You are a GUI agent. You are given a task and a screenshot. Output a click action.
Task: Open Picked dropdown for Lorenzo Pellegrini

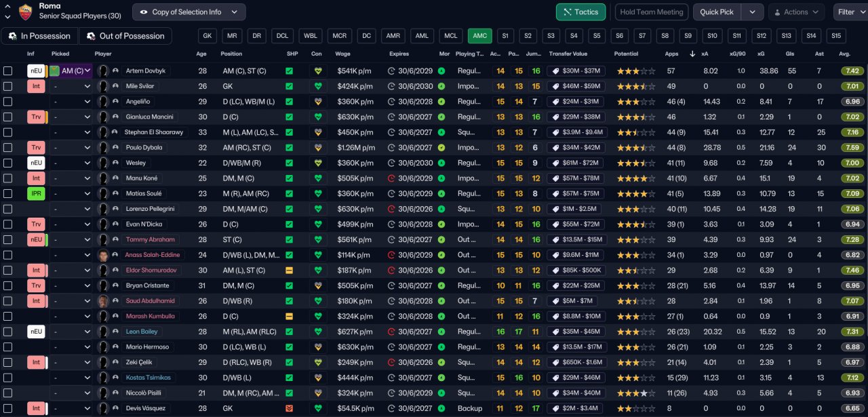71,209
